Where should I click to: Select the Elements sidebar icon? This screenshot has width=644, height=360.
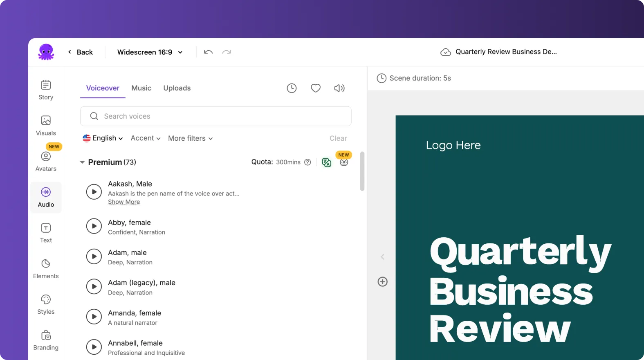pos(46,269)
